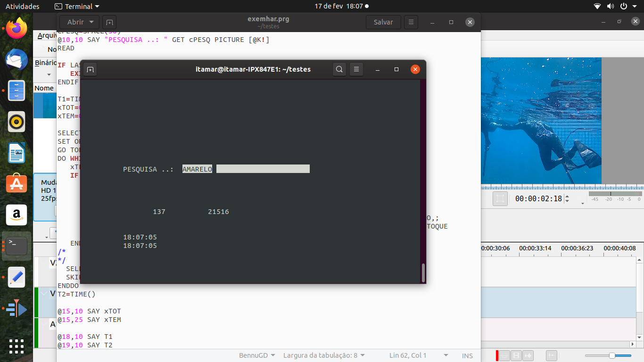The height and width of the screenshot is (362, 644).
Task: Open LibreOffice Impress from the dock
Action: click(17, 153)
